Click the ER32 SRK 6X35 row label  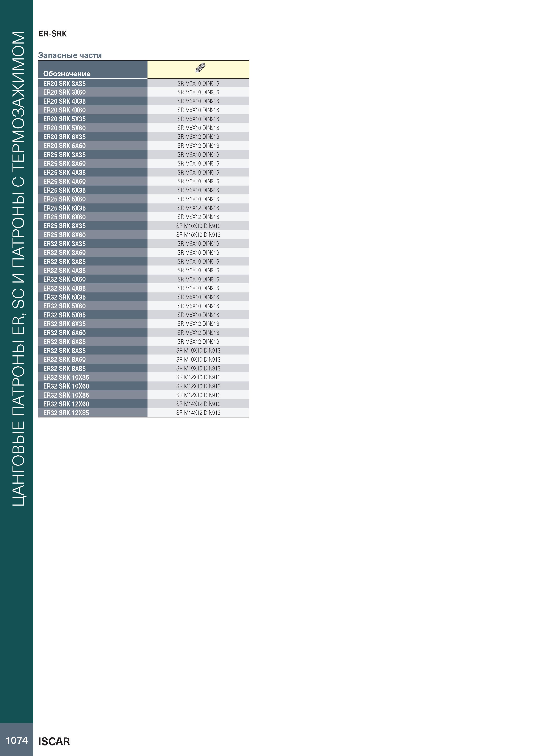(x=64, y=324)
